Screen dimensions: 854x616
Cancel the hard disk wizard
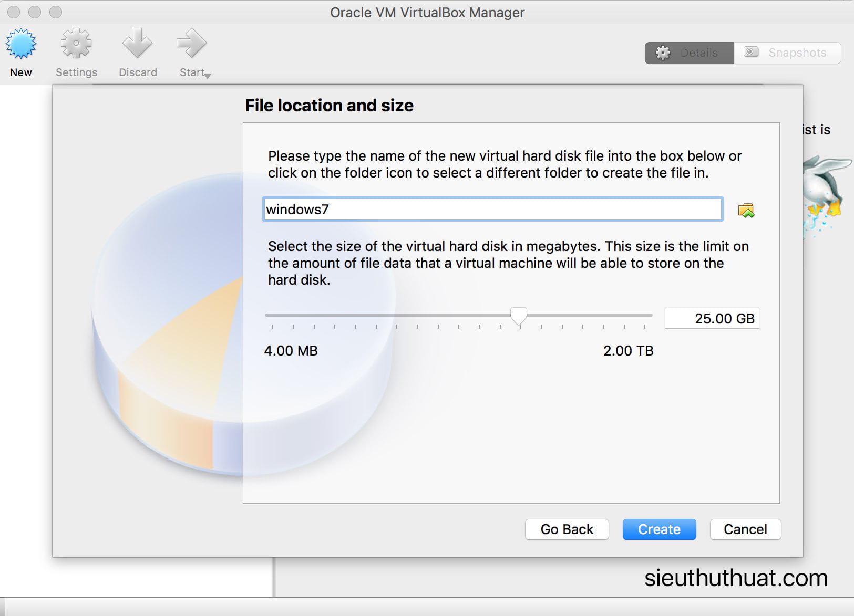(x=745, y=529)
